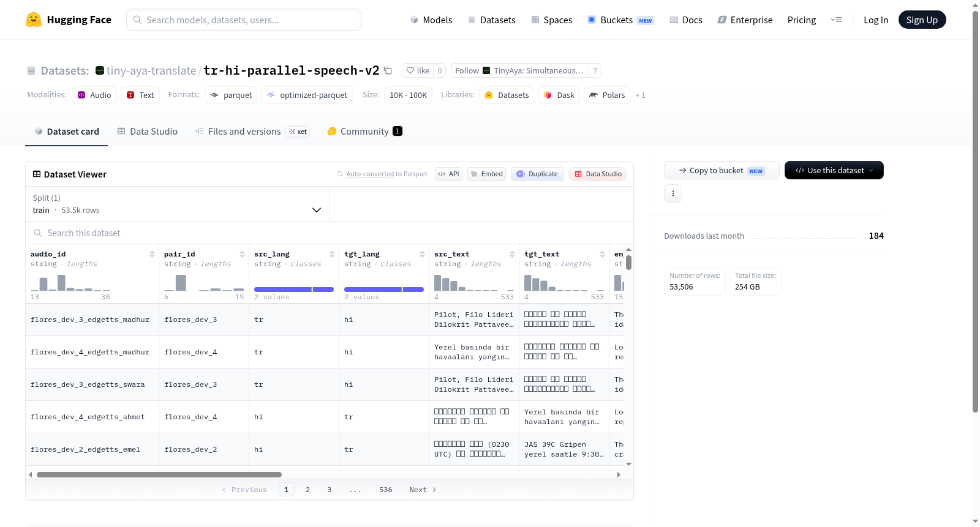Open the Datasets menu
The width and height of the screenshot is (980, 527).
pos(492,20)
